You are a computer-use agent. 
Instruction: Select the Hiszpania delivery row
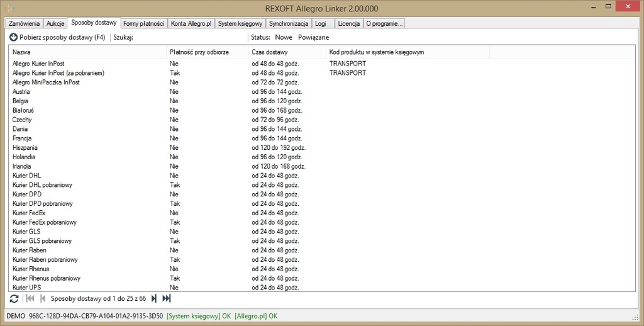[322, 148]
